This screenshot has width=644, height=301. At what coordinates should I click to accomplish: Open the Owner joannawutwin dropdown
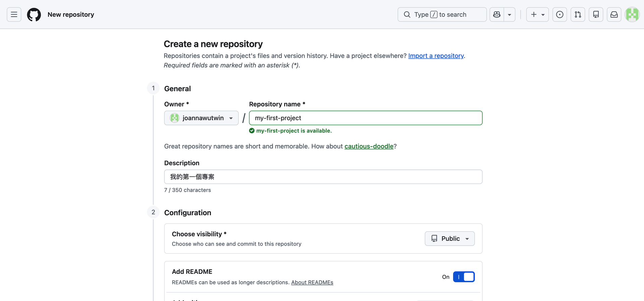tap(201, 118)
